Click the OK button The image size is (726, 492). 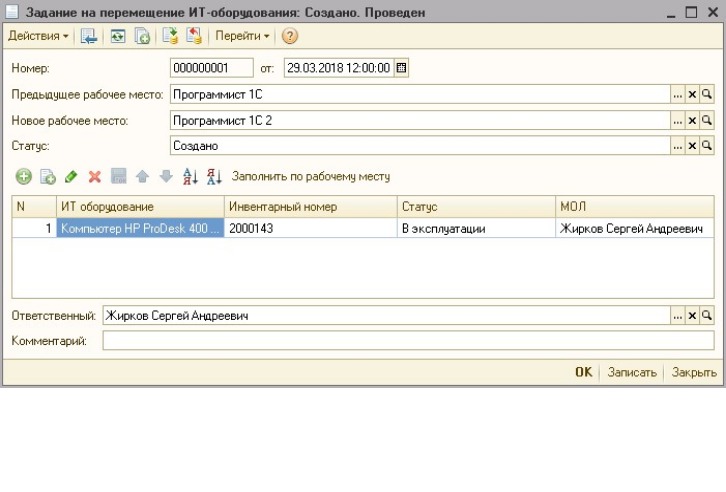[x=584, y=372]
